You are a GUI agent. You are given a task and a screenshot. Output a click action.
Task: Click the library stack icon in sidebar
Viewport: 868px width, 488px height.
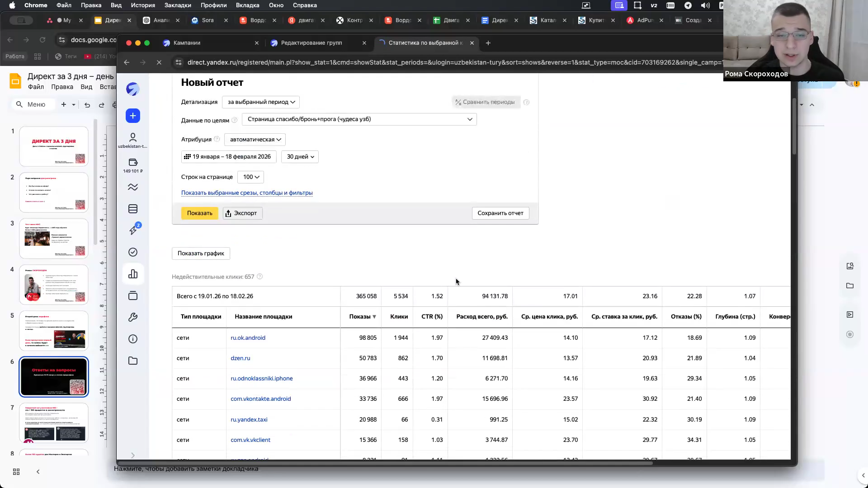[x=133, y=296]
